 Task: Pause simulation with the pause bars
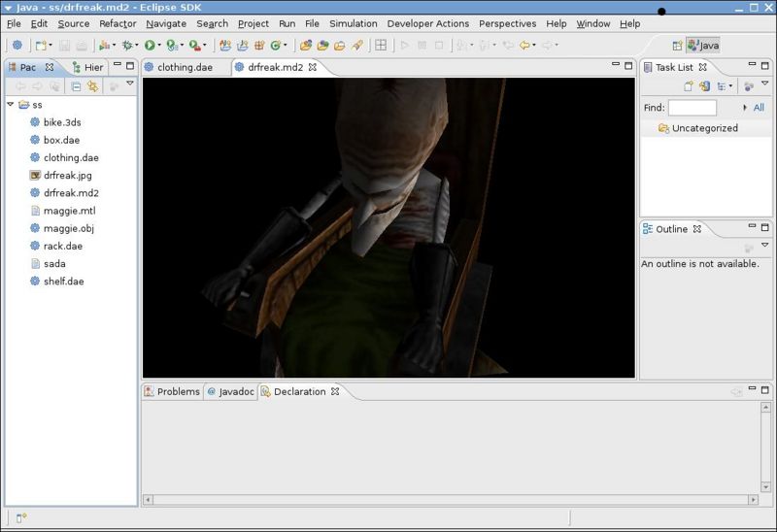(x=422, y=45)
